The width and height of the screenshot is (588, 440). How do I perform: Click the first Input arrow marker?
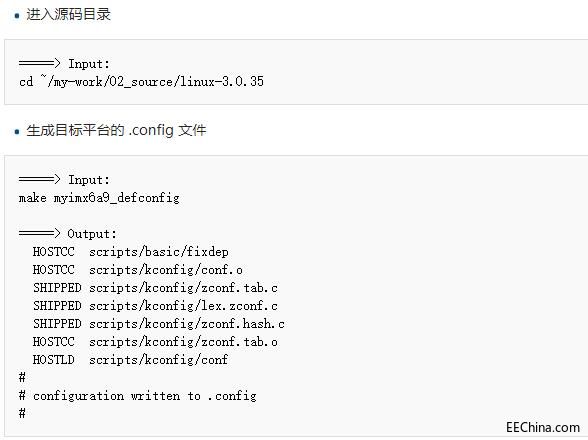(39, 63)
